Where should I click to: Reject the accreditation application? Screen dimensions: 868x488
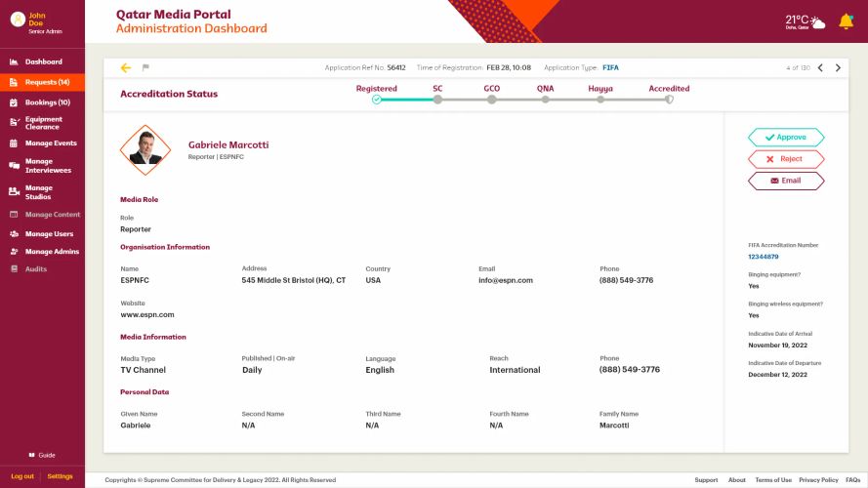(786, 159)
